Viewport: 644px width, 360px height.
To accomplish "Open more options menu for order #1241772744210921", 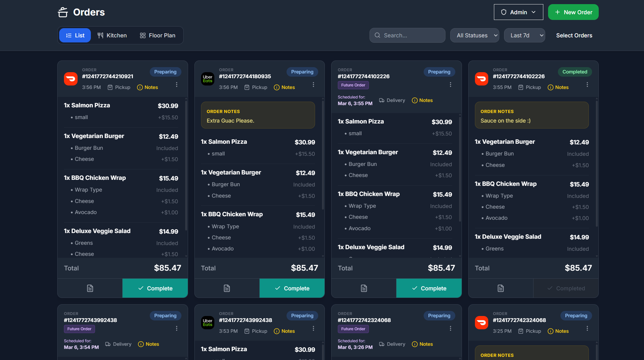I will [177, 85].
